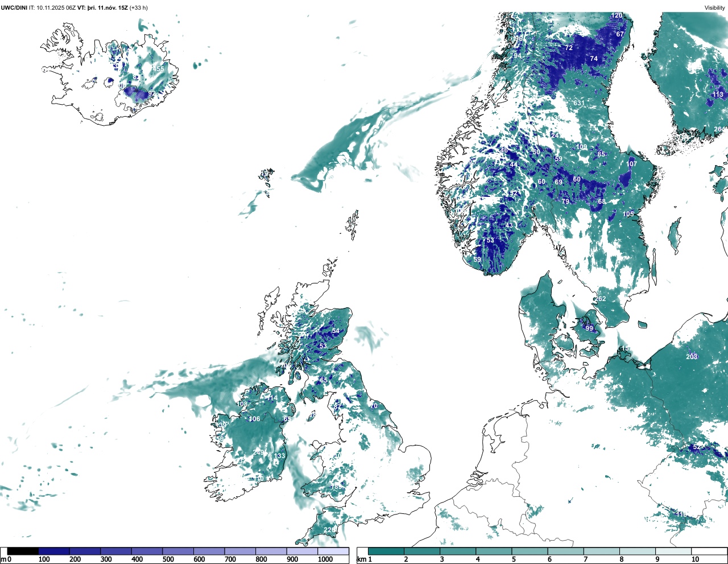
Task: Click the darkest teal 1–2 km legend swatch
Action: coord(386,551)
